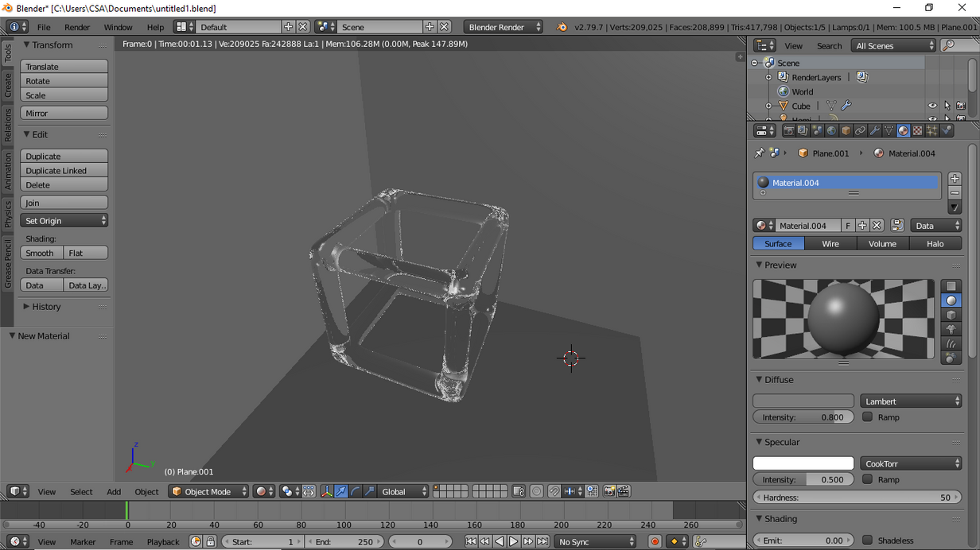This screenshot has width=980, height=550.
Task: Select the translate manipulator arrow icon
Action: coord(340,491)
